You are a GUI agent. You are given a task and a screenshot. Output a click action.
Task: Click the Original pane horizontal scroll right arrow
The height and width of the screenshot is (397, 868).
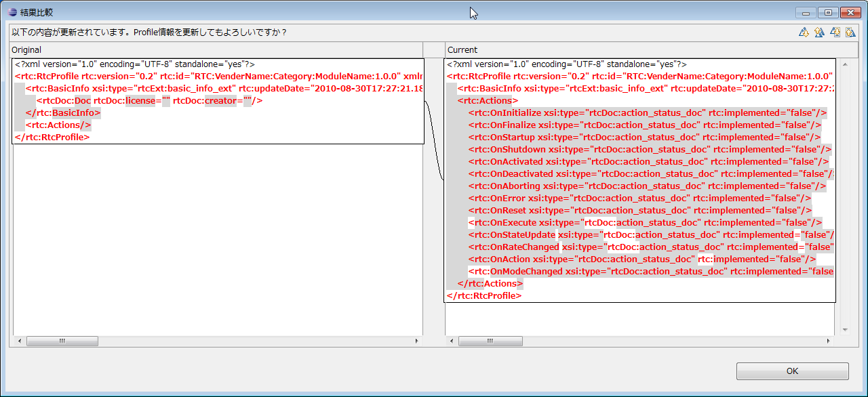pos(416,341)
